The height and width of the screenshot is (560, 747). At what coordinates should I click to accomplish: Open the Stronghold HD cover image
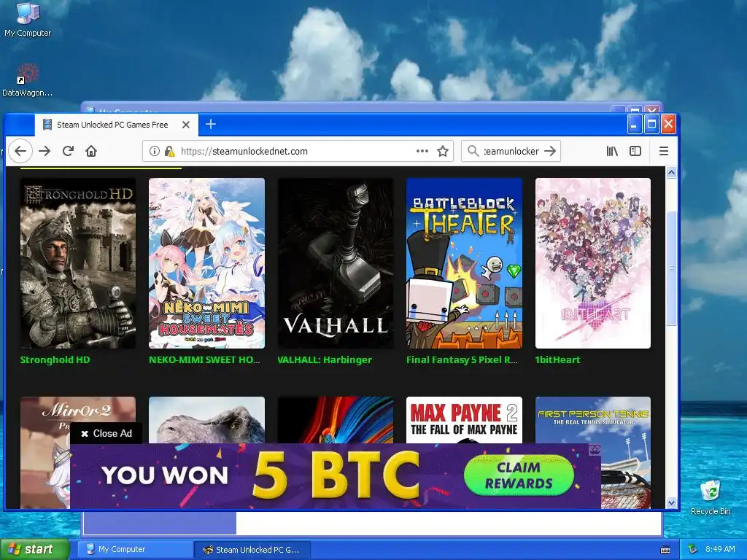point(77,262)
